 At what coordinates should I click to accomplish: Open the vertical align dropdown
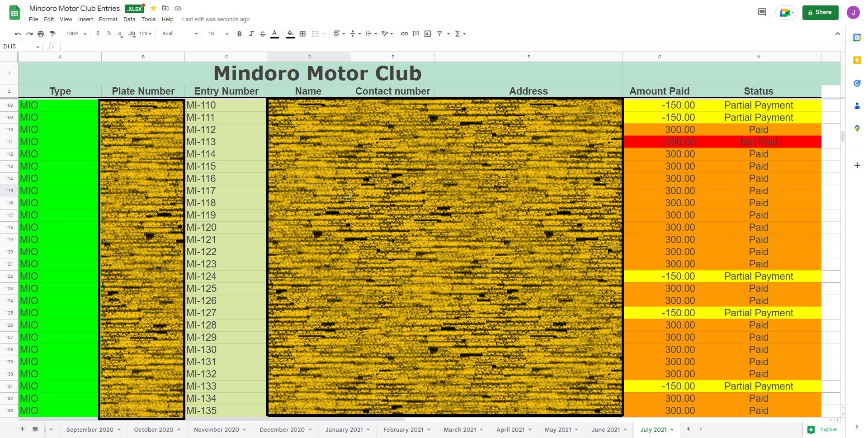tap(355, 34)
